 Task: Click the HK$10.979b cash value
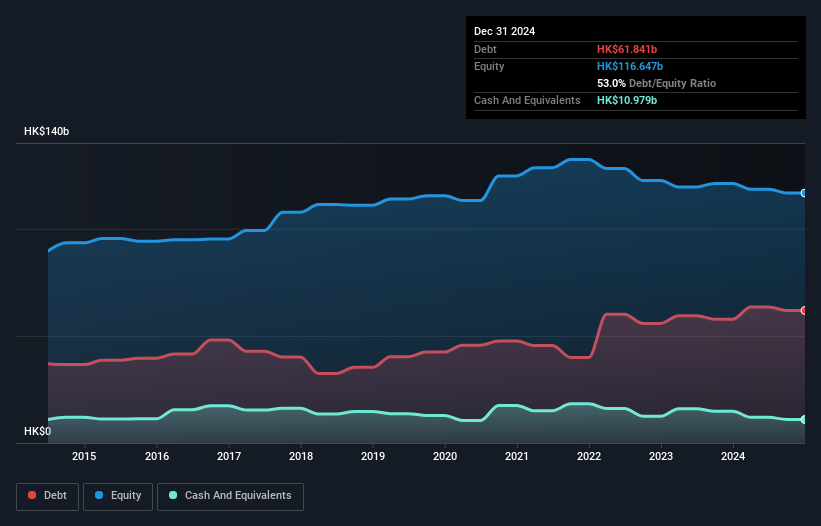[627, 100]
